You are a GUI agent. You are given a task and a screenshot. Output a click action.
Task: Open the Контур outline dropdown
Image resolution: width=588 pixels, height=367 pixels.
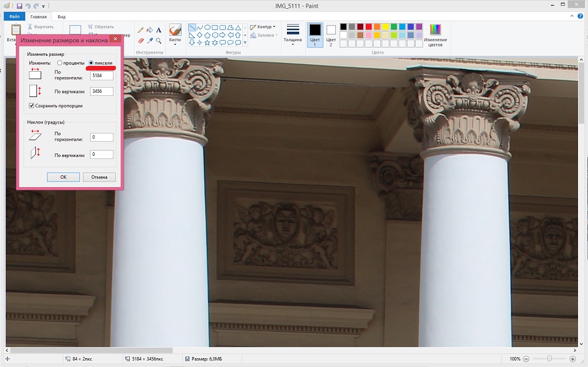262,26
